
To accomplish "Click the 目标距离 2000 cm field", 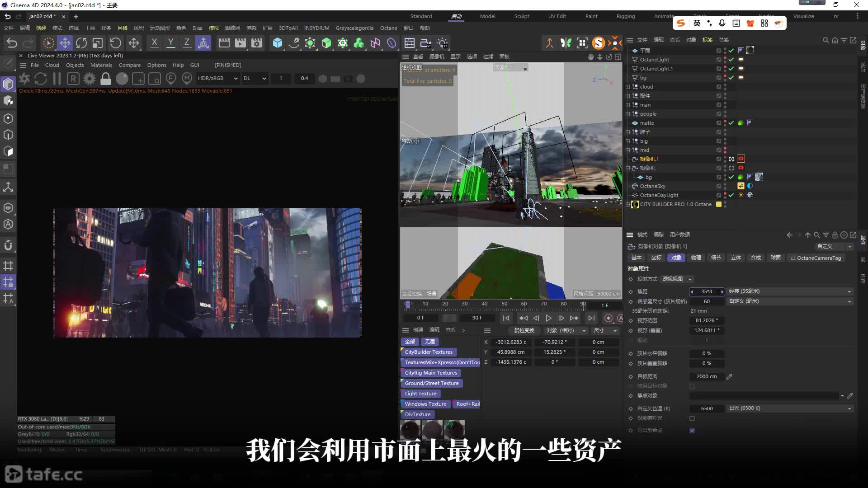I will (706, 376).
